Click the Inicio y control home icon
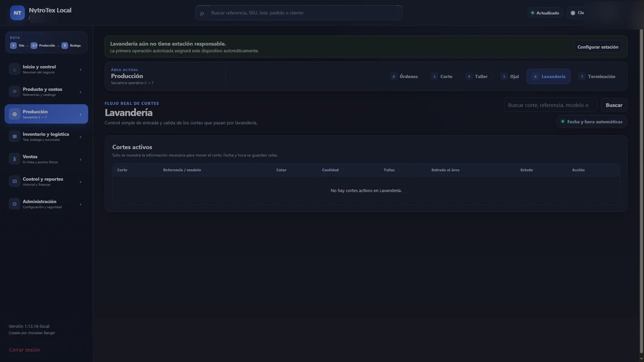This screenshot has width=644, height=362. click(14, 69)
